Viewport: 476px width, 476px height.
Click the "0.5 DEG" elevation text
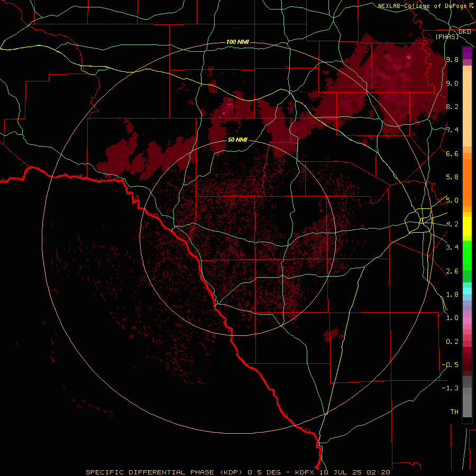[264, 472]
